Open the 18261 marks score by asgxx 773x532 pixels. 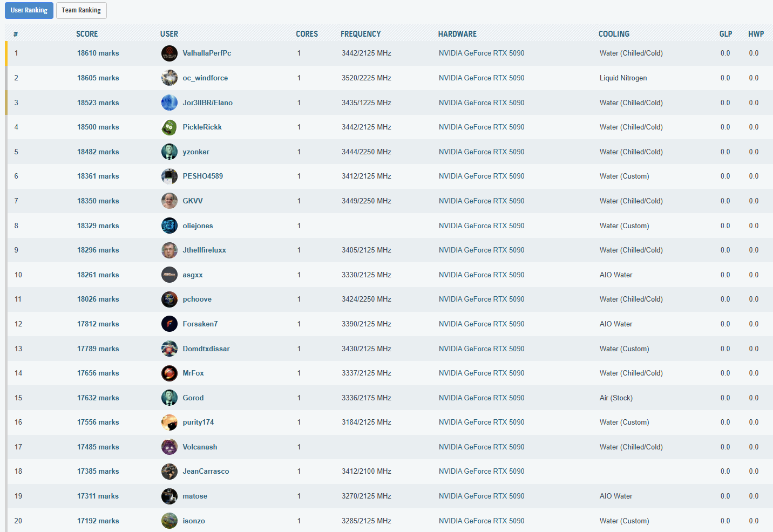click(x=98, y=275)
